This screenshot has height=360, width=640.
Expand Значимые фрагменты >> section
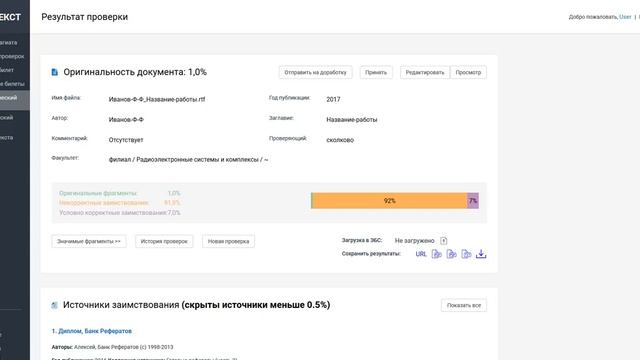tap(89, 241)
